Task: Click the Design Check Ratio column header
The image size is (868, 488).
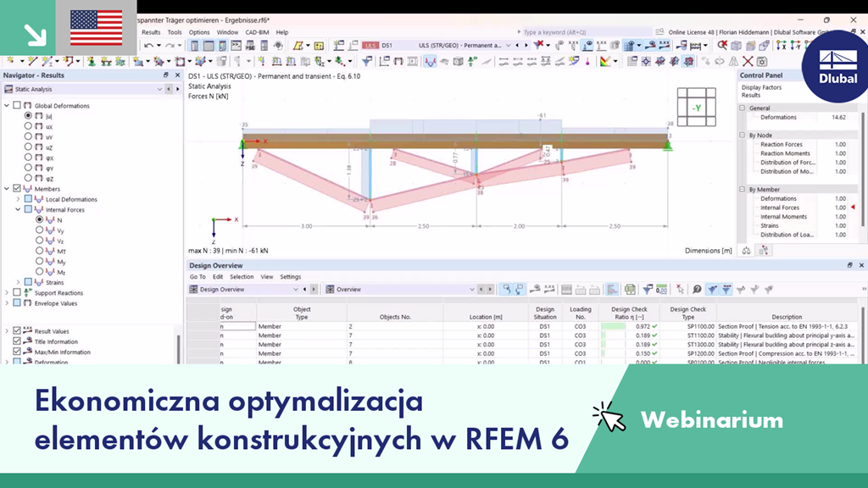Action: 628,313
